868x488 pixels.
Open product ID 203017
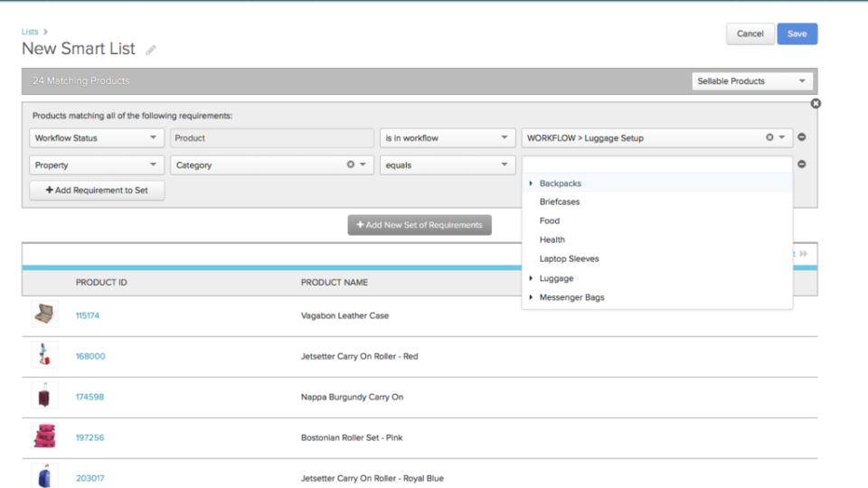point(90,478)
